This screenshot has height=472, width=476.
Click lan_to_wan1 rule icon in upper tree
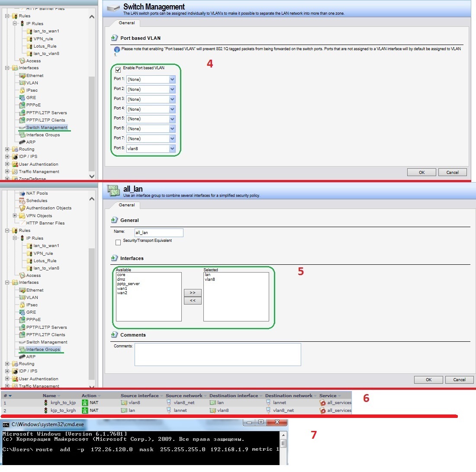click(x=29, y=31)
